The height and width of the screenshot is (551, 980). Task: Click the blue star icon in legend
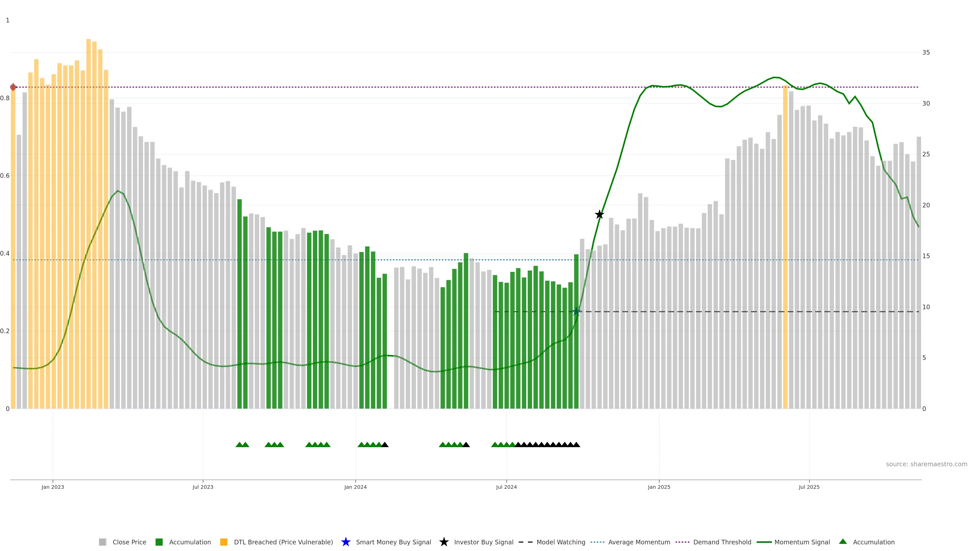click(x=346, y=542)
